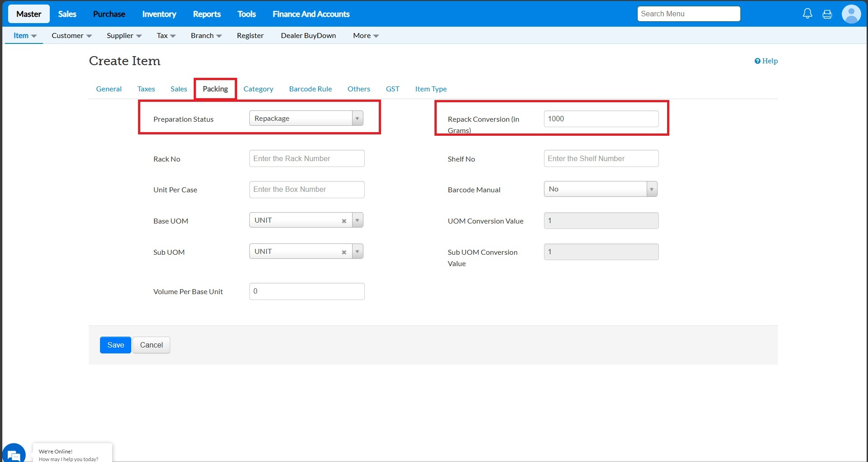Clear the Sub UOM selection with x
868x462 pixels.
point(344,252)
